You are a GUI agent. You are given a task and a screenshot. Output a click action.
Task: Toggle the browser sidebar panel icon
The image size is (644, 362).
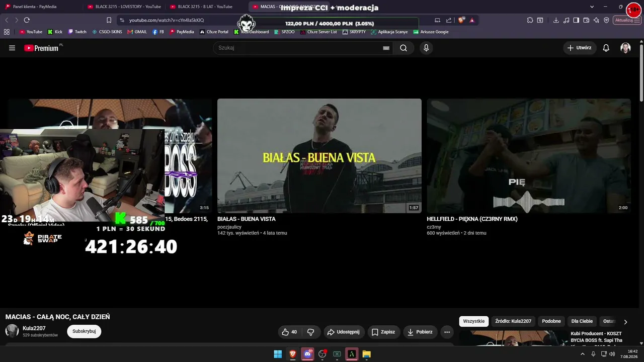pos(576,20)
